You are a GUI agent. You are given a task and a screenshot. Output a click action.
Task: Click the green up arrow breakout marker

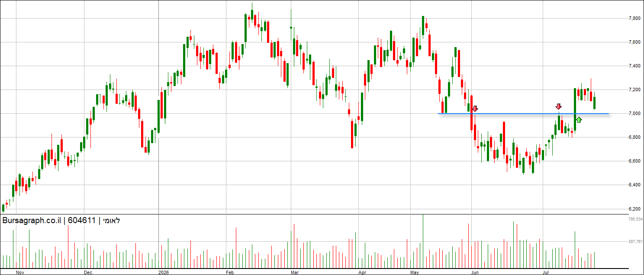[579, 119]
